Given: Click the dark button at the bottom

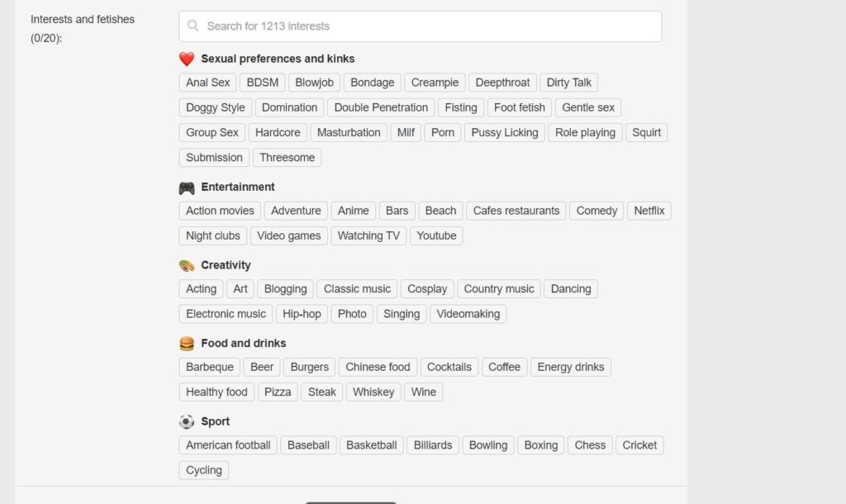Looking at the screenshot, I should 350,502.
